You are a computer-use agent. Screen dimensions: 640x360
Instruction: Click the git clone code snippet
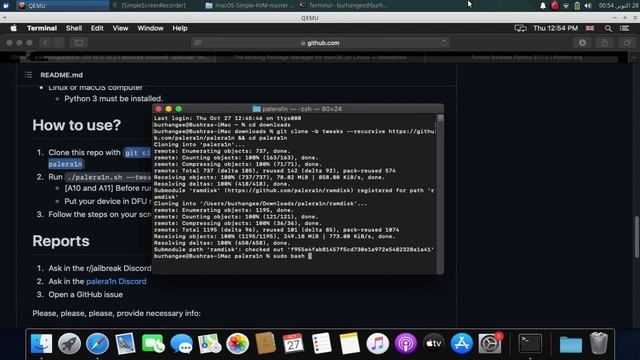pos(137,153)
